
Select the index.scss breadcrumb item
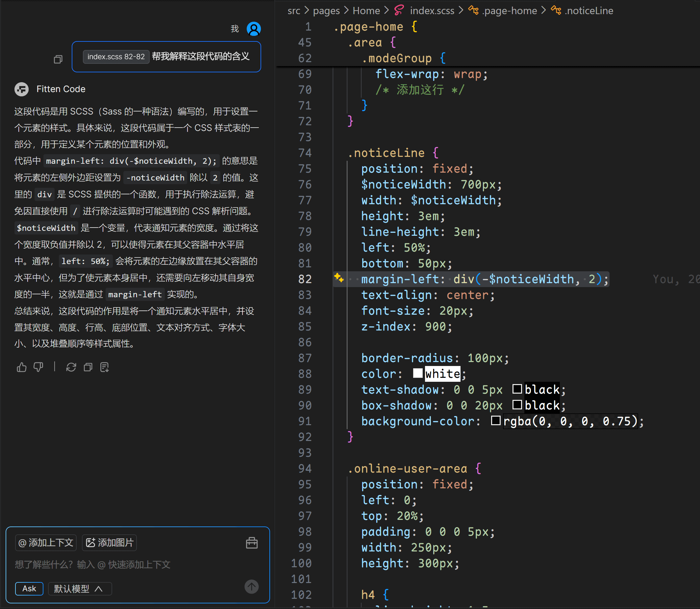pyautogui.click(x=432, y=11)
